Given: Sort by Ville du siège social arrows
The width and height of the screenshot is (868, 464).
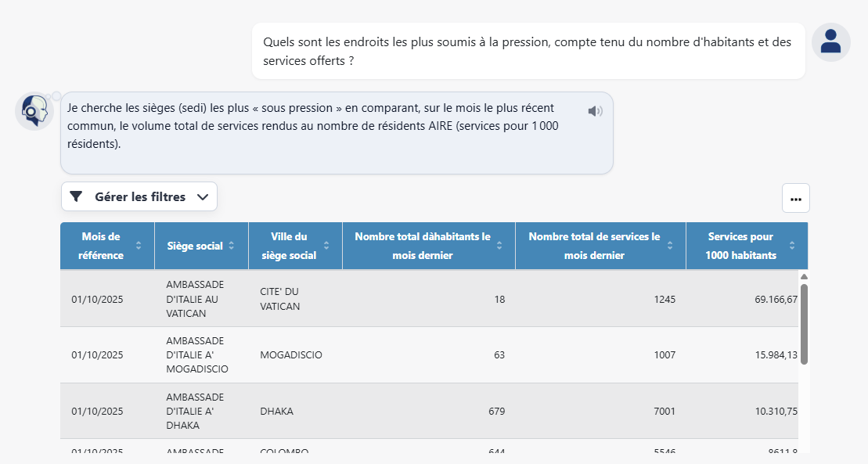Looking at the screenshot, I should click(326, 246).
